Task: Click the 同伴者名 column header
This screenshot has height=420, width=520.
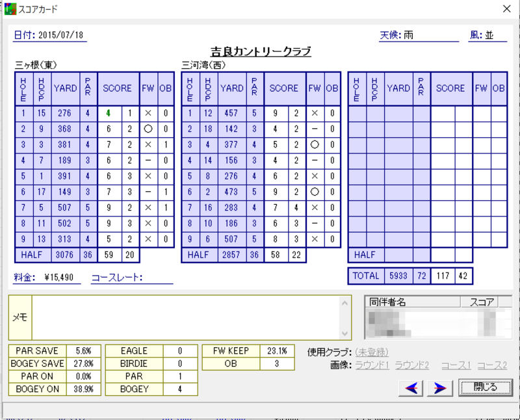Action: click(413, 302)
